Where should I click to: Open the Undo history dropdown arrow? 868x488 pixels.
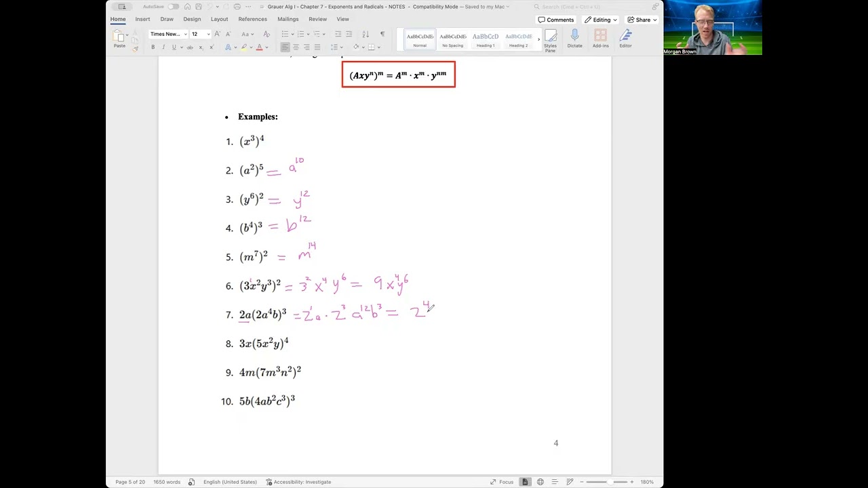coord(217,7)
